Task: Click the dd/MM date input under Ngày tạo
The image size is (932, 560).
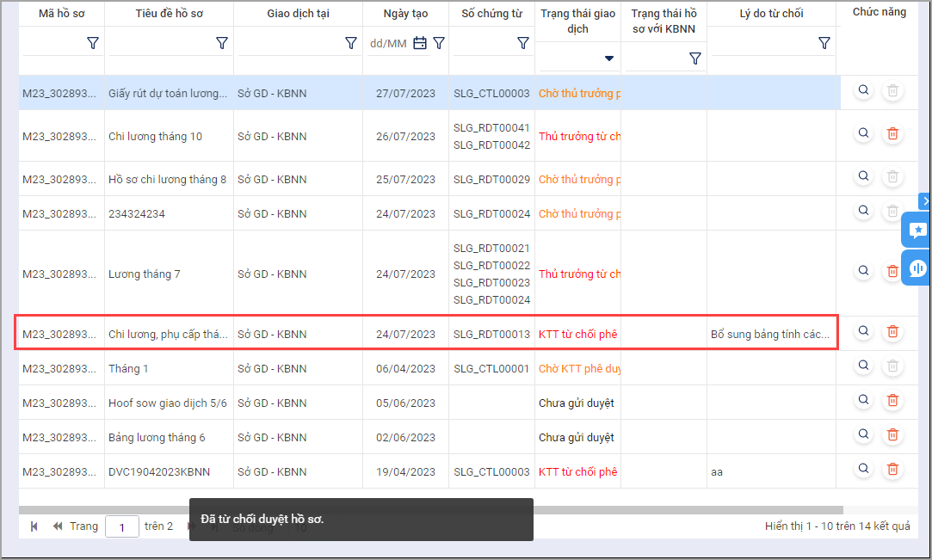Action: (x=389, y=43)
